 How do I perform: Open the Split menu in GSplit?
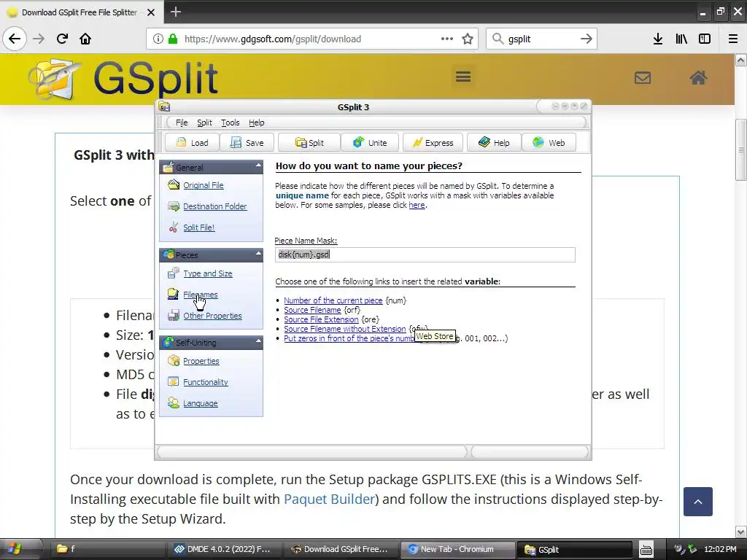(204, 122)
